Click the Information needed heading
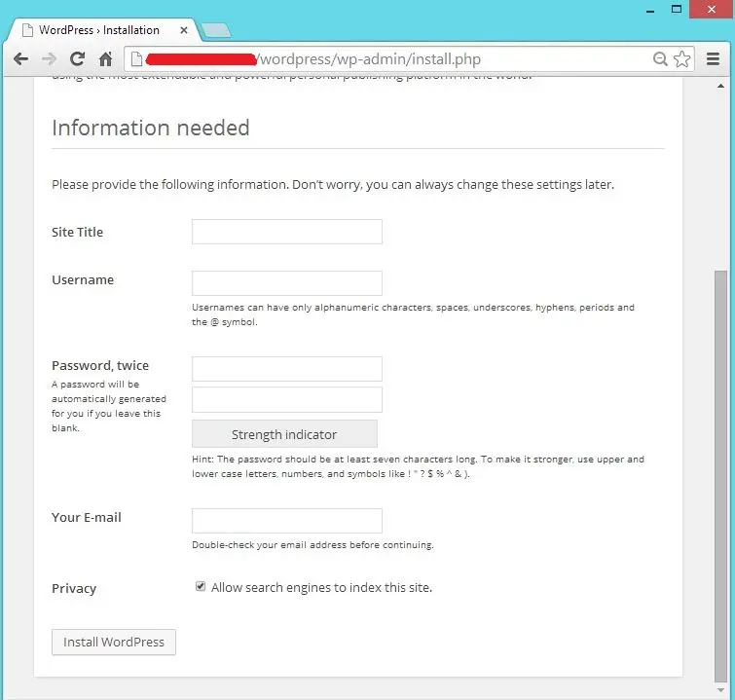Viewport: 735px width, 700px height. (x=151, y=128)
